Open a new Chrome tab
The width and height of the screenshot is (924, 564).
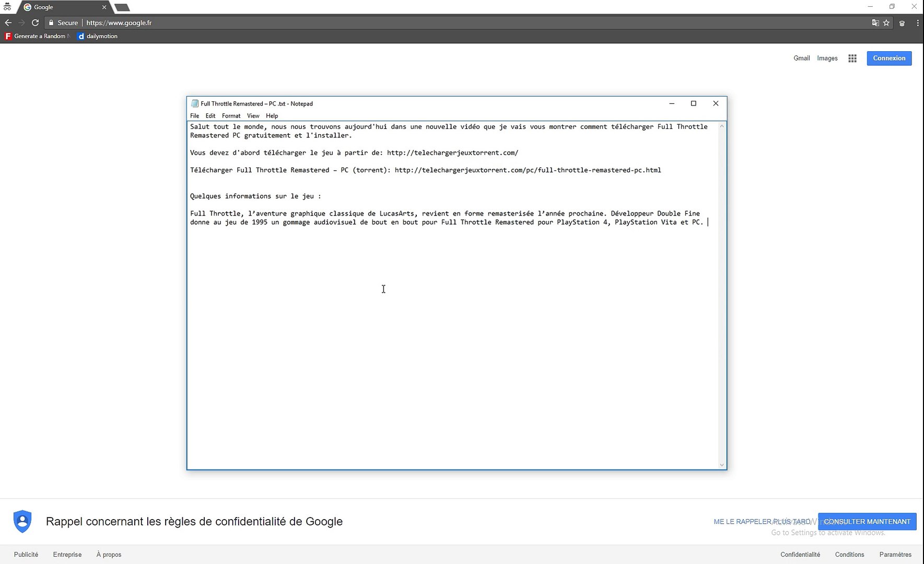click(122, 7)
